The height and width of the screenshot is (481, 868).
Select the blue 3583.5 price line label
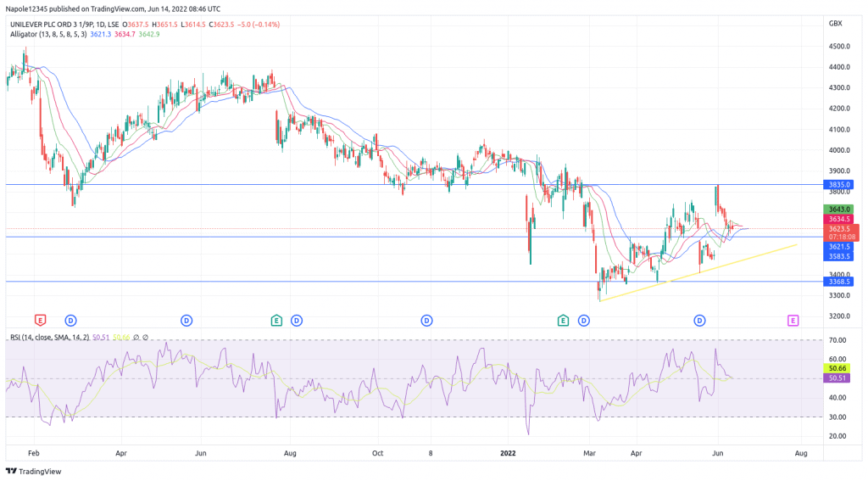838,256
